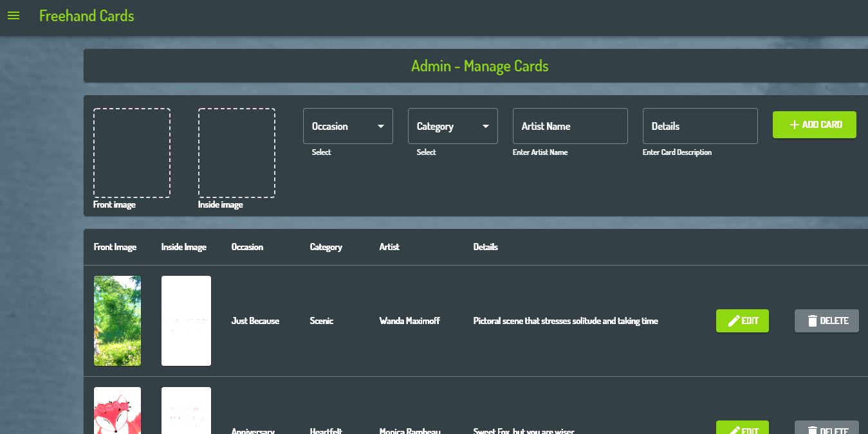This screenshot has width=868, height=434.
Task: Open the hamburger navigation menu
Action: click(14, 16)
